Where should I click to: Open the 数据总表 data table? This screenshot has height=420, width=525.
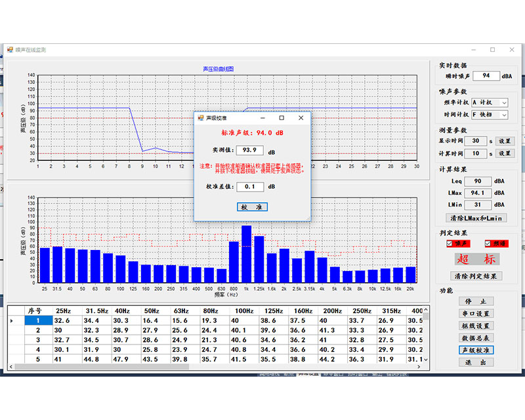[474, 338]
